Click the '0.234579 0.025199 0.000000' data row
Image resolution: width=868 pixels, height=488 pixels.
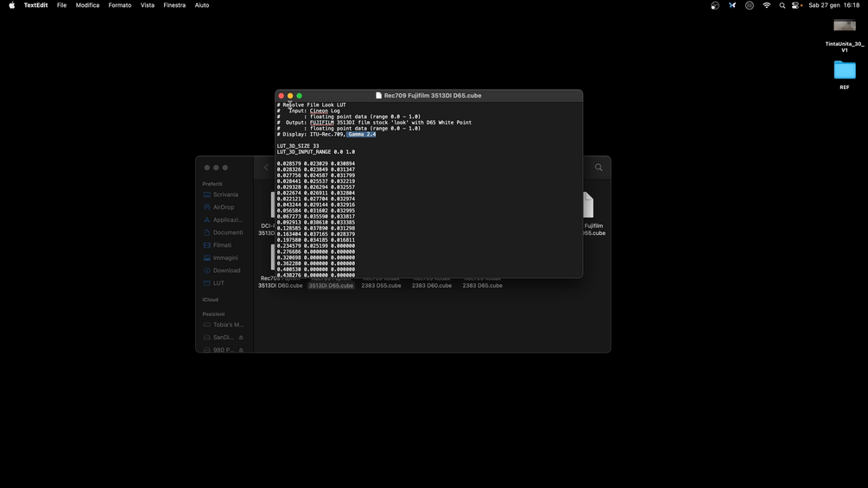[x=316, y=245]
